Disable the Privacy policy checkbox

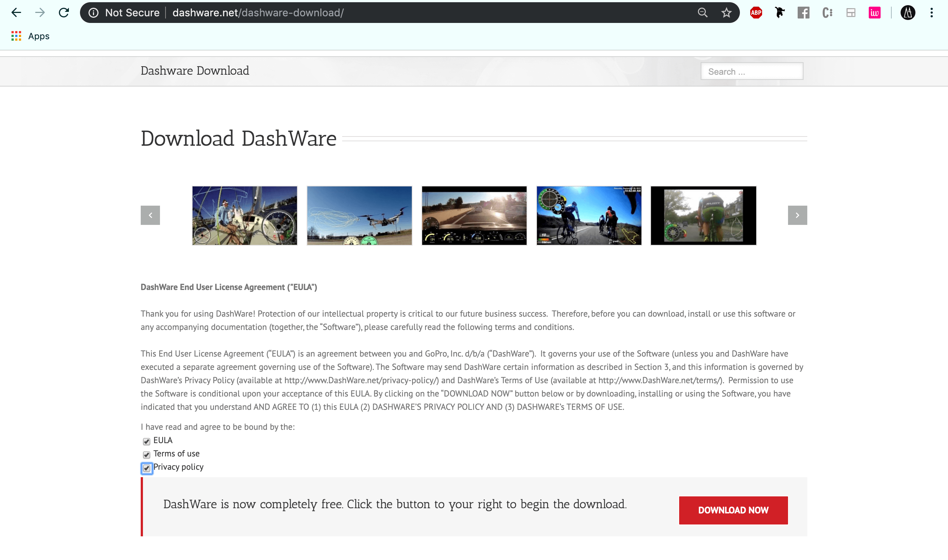click(147, 468)
